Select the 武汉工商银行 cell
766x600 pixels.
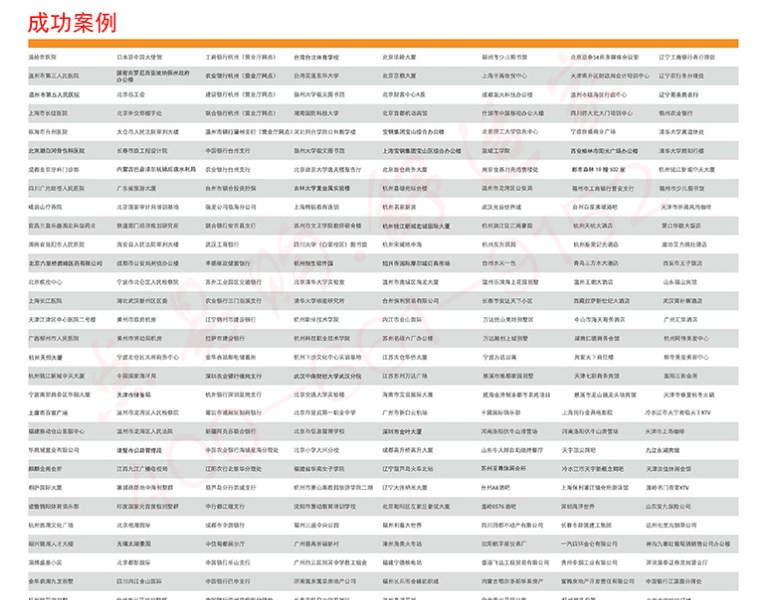click(222, 244)
